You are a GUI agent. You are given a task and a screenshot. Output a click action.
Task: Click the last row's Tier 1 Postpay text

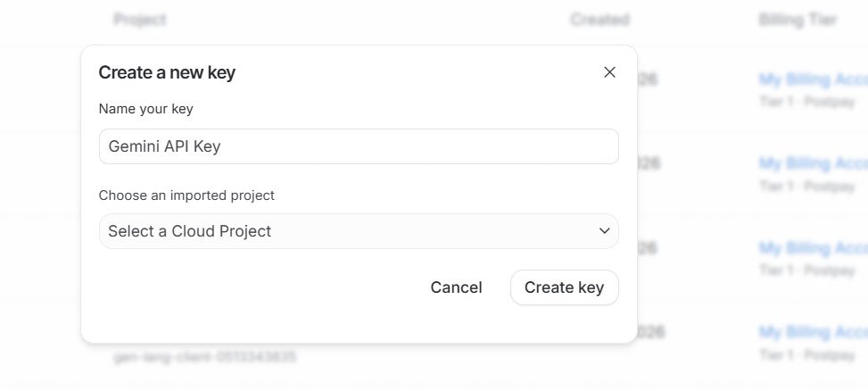click(x=806, y=354)
